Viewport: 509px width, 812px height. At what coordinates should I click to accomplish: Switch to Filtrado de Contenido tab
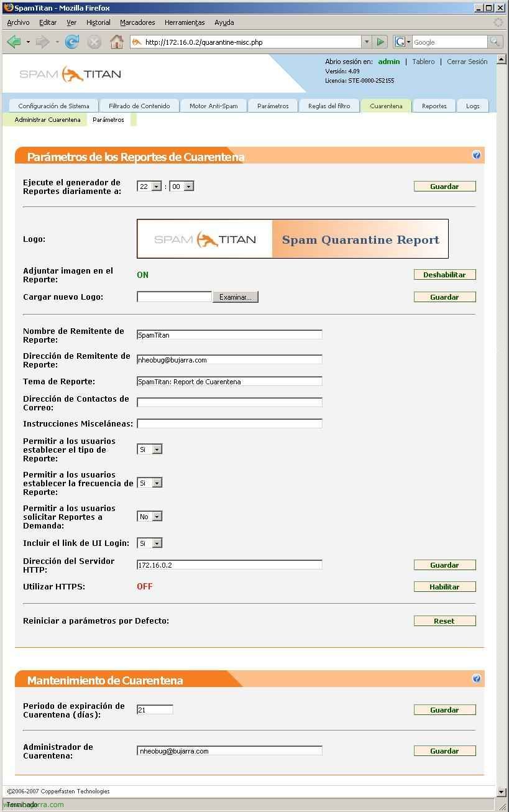tap(139, 106)
